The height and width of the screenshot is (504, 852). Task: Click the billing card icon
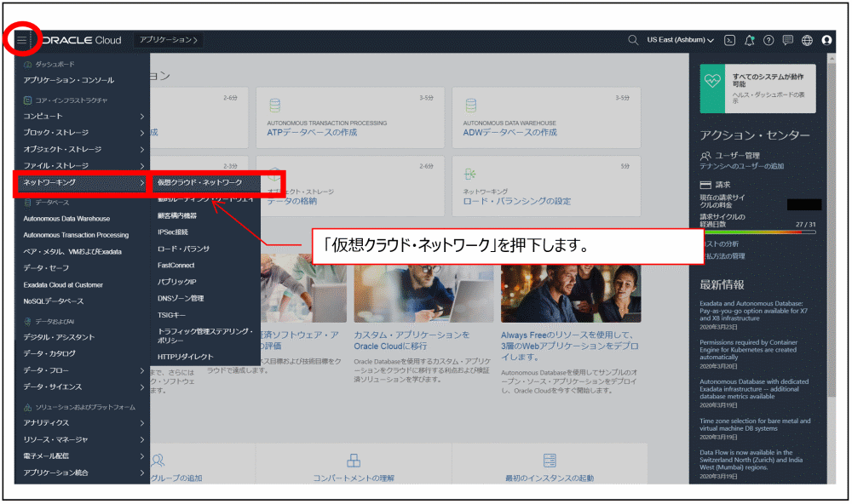705,185
